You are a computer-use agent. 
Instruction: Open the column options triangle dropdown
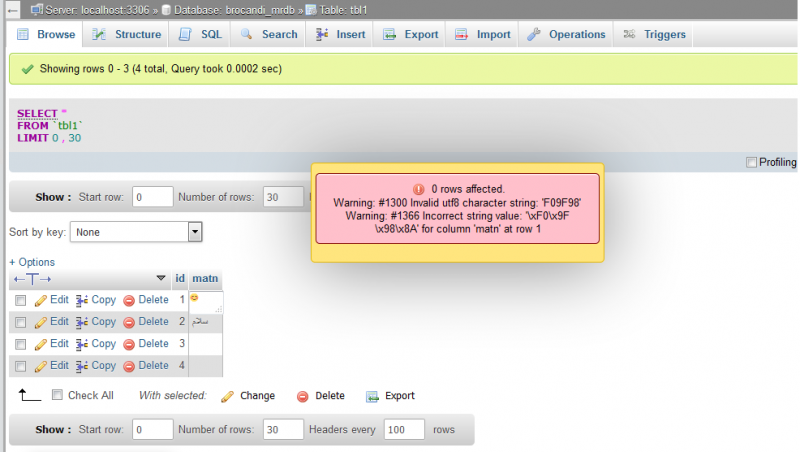tap(161, 278)
